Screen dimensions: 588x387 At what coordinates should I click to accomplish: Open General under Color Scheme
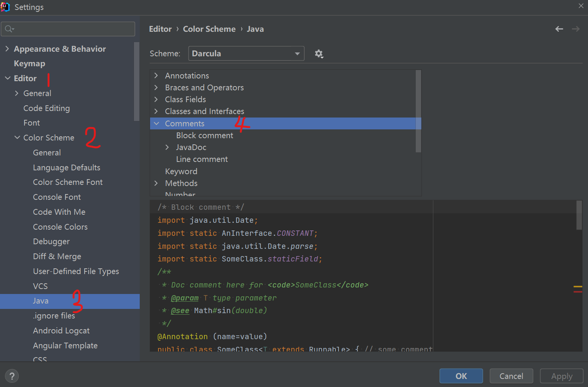(47, 153)
